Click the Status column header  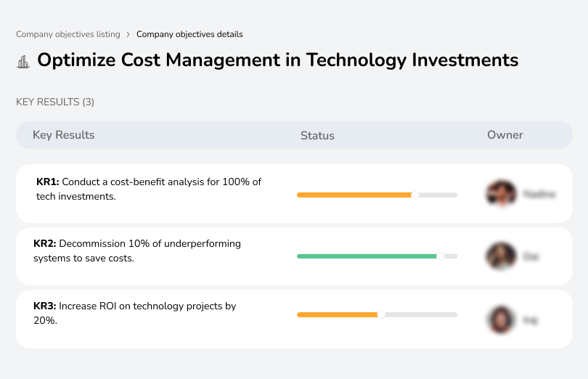317,136
